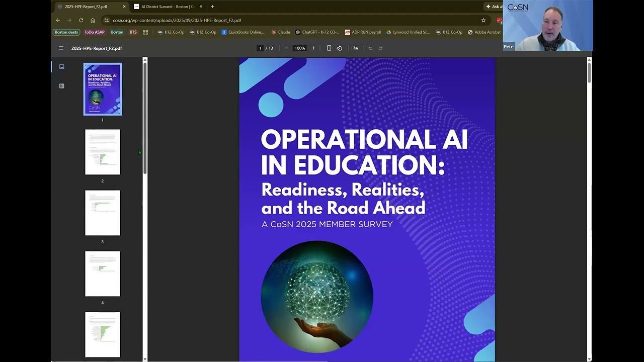Close the 2025-HPE-Report_F2.pdf tab
644x362 pixels.
(x=124, y=7)
